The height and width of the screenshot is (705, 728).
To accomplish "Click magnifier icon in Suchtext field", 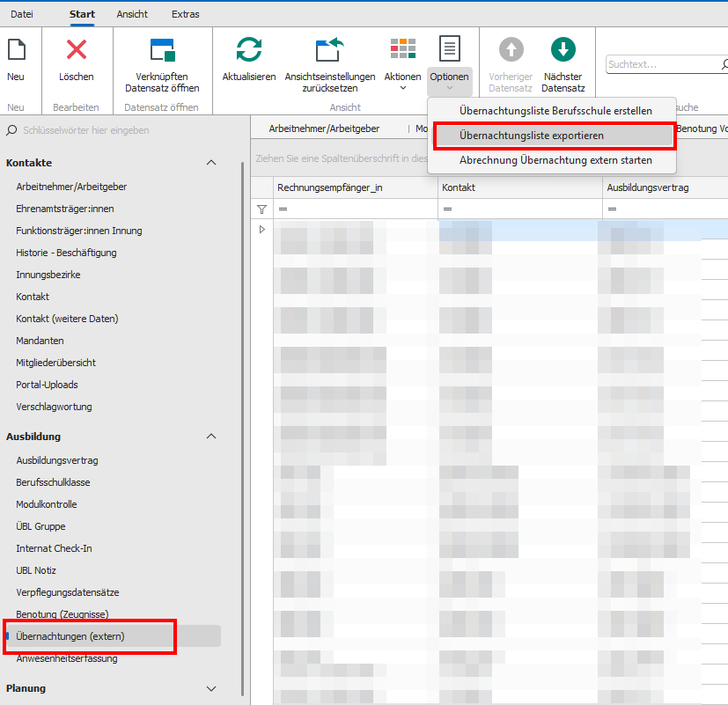I will coord(724,64).
